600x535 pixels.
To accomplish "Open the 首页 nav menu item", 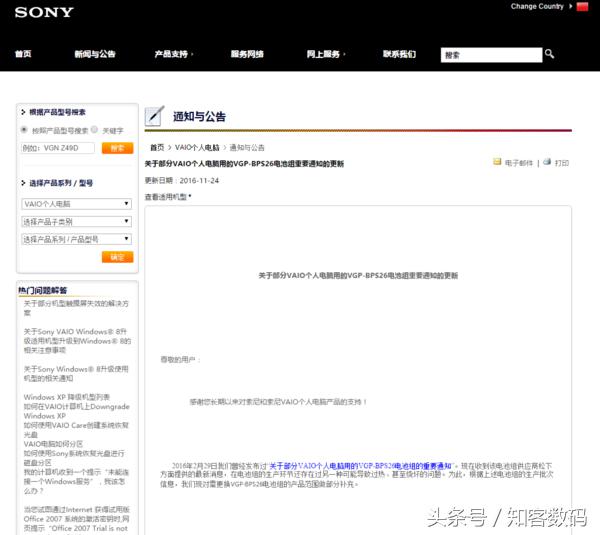I will pos(23,54).
